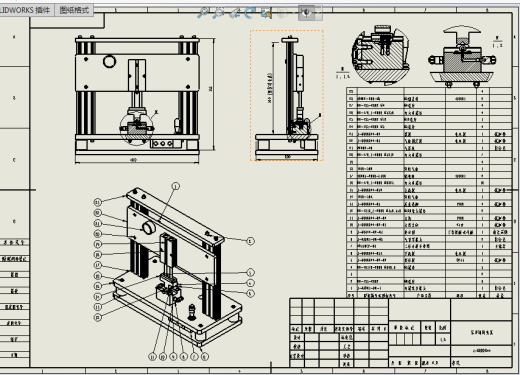Screen dimensions: 520x375
Task: Click the drawing name cell in the title block
Action: coord(482,332)
